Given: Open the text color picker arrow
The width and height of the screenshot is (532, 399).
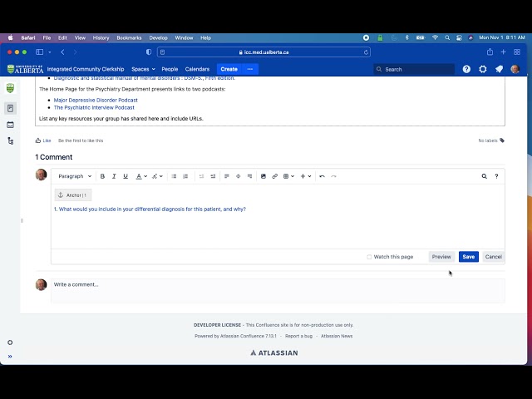Looking at the screenshot, I should coord(145,176).
